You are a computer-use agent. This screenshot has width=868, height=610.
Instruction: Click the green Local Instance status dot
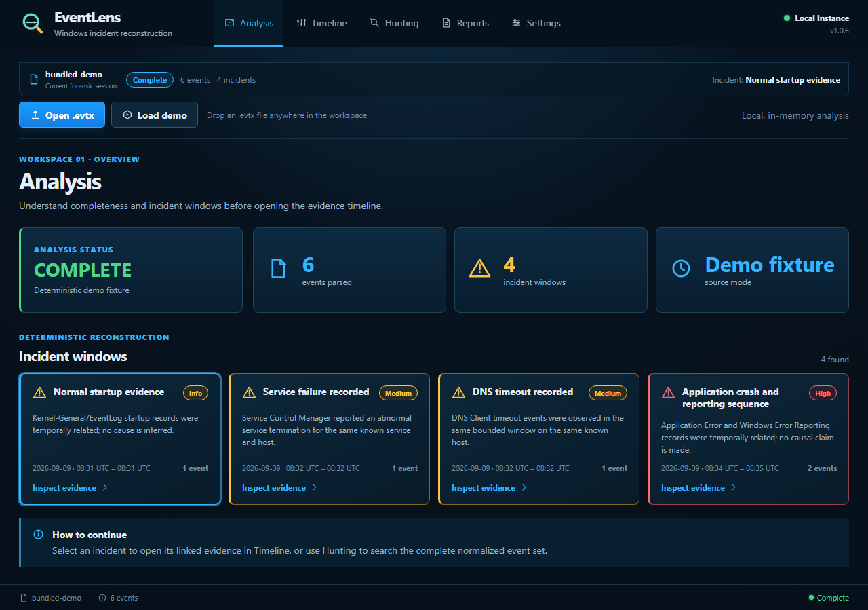(x=787, y=18)
